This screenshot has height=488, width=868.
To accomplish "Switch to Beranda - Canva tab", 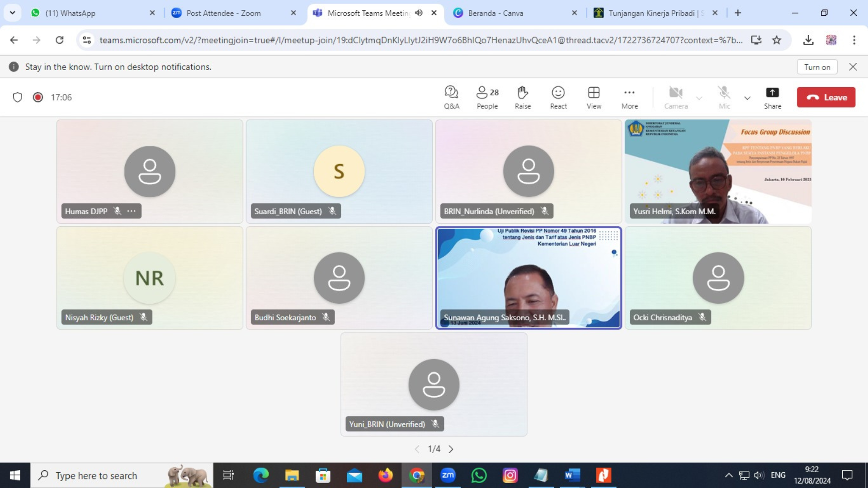I will point(515,13).
